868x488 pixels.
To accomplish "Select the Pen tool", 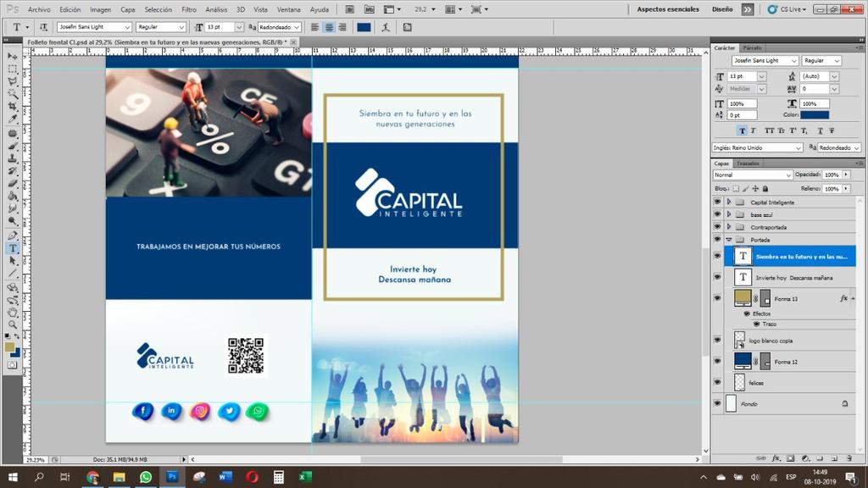I will coord(12,236).
